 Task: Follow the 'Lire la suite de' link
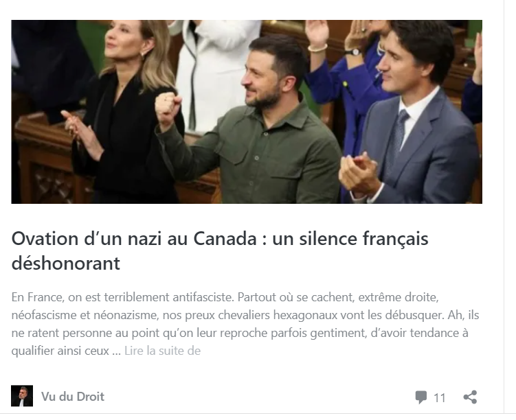[163, 351]
